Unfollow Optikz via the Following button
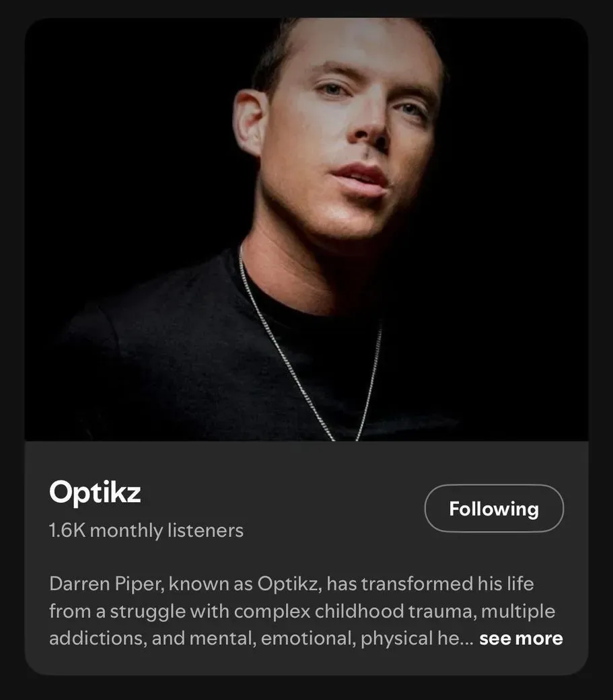613x700 pixels. tap(494, 509)
